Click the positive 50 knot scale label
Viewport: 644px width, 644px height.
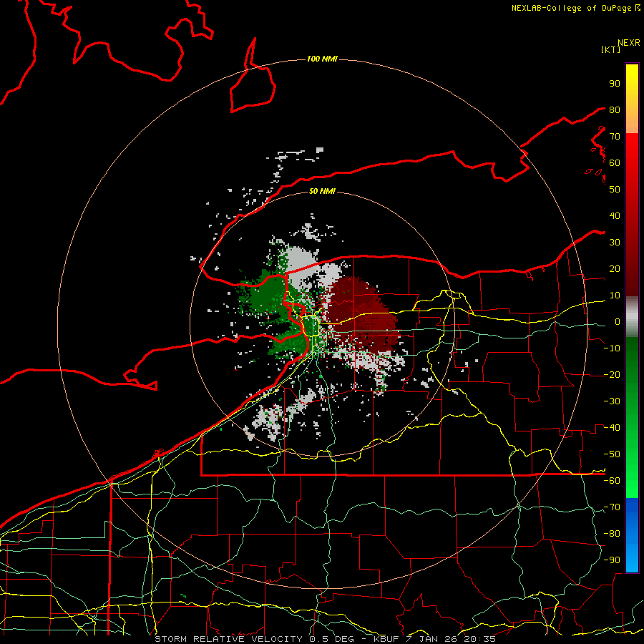tap(615, 190)
